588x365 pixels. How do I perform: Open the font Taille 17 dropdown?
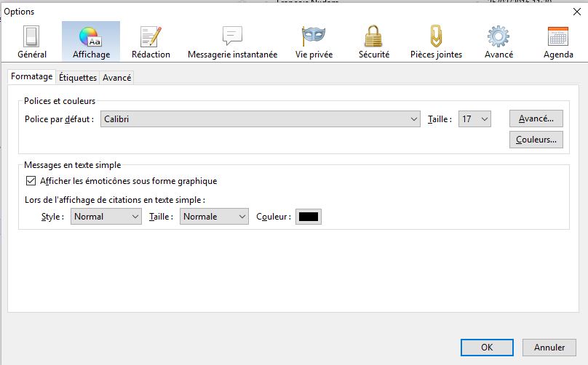click(474, 119)
